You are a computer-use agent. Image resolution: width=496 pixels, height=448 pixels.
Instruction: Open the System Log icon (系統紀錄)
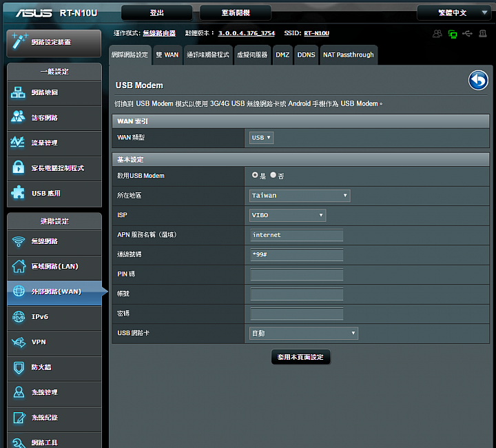tap(19, 418)
